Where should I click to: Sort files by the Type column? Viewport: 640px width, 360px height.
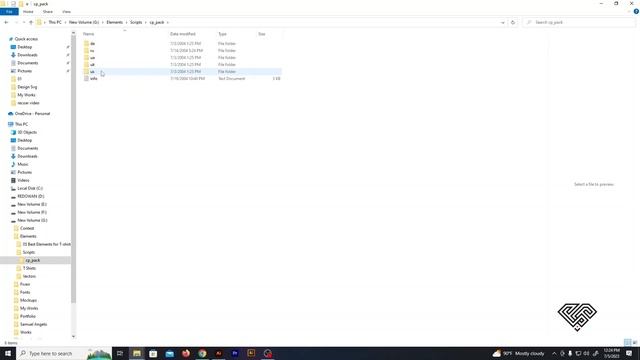222,34
